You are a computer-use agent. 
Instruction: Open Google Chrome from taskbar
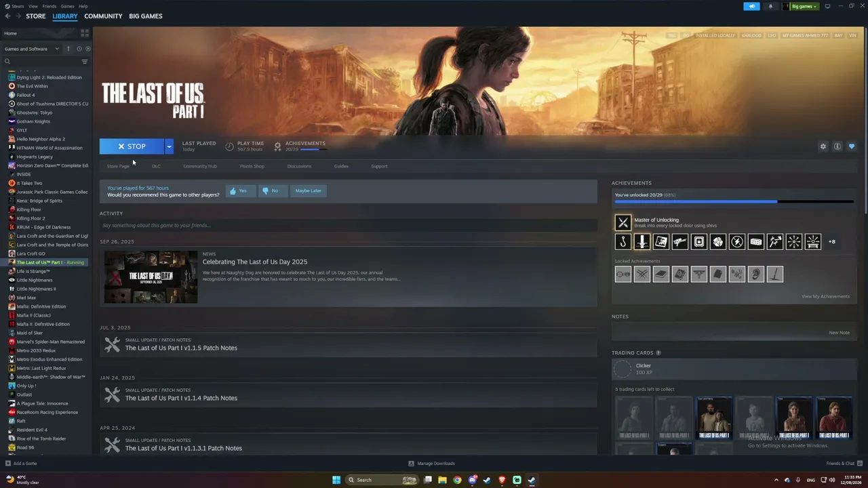457,480
